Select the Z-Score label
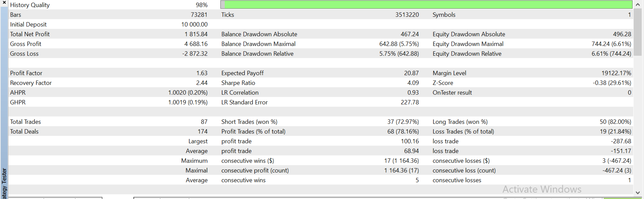644x199 pixels. coord(443,83)
